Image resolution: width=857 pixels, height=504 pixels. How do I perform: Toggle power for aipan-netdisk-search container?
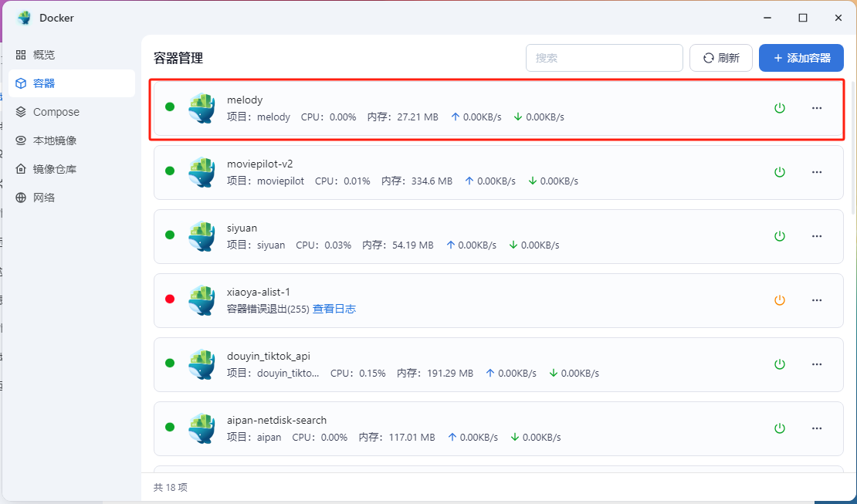779,428
